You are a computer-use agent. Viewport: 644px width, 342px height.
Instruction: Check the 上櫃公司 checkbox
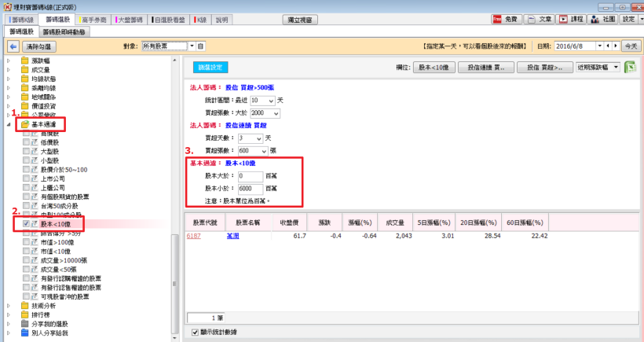[26, 187]
